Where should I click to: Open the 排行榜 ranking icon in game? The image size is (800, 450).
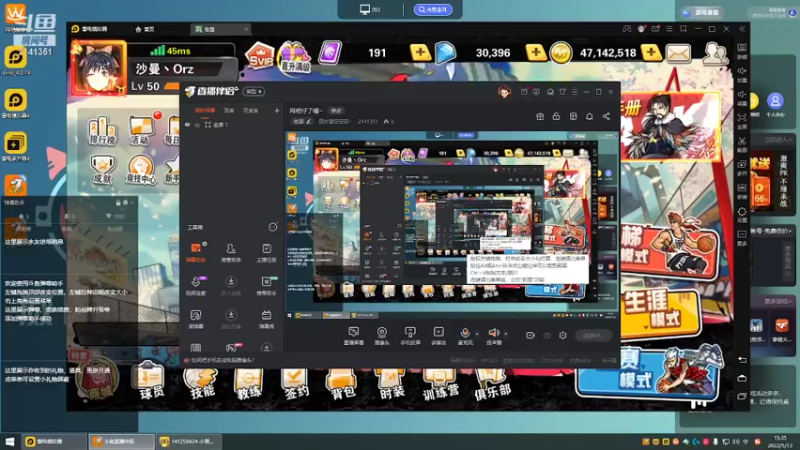click(x=102, y=131)
